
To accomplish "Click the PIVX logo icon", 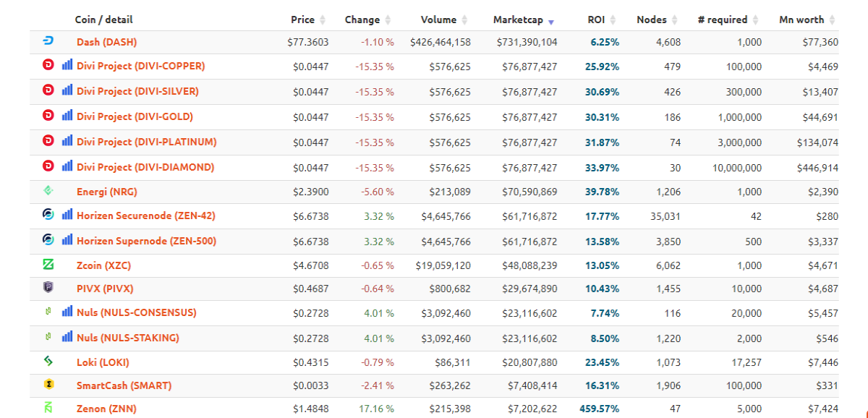I will tap(48, 288).
